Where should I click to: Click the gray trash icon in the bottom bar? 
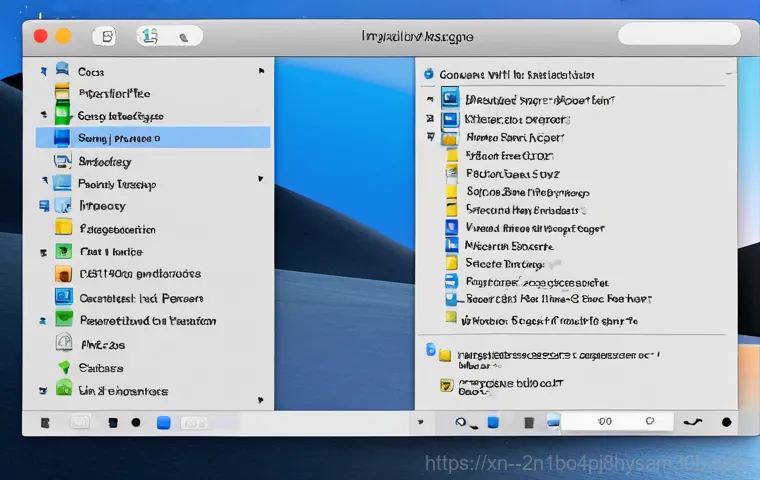pos(529,422)
